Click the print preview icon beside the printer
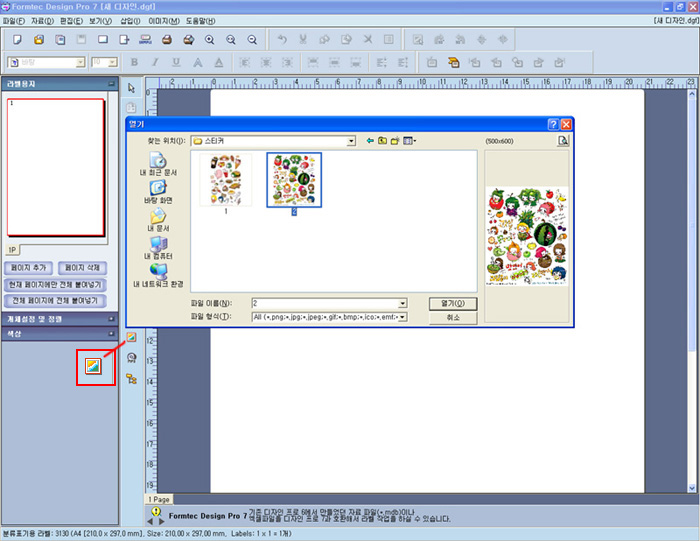 pos(188,40)
